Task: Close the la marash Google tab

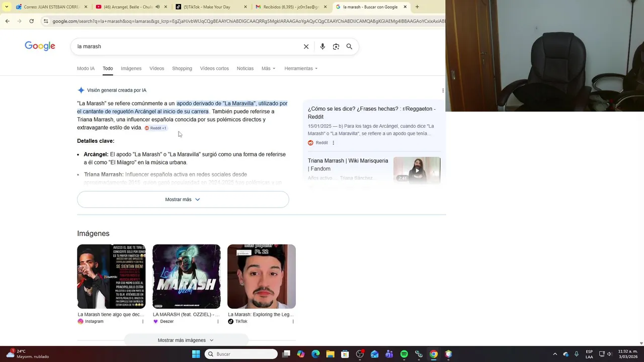Action: pyautogui.click(x=405, y=7)
